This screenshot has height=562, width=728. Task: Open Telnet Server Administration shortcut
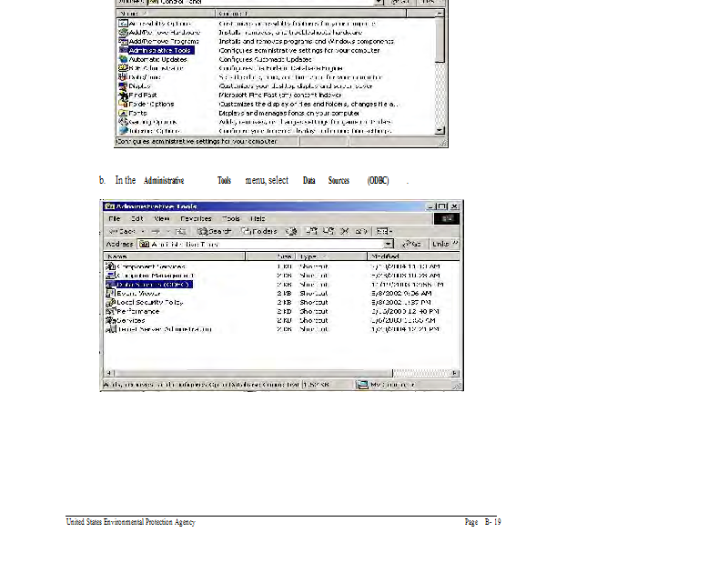pyautogui.click(x=163, y=329)
